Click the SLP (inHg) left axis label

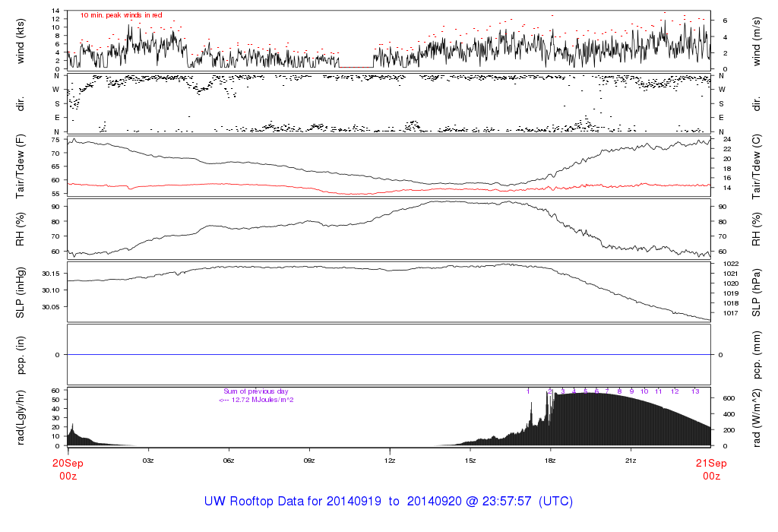tap(21, 292)
